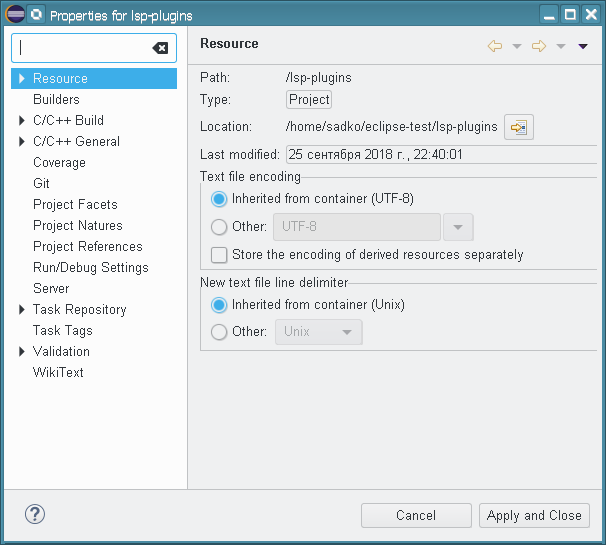Select Other text file encoding radio

tap(220, 227)
